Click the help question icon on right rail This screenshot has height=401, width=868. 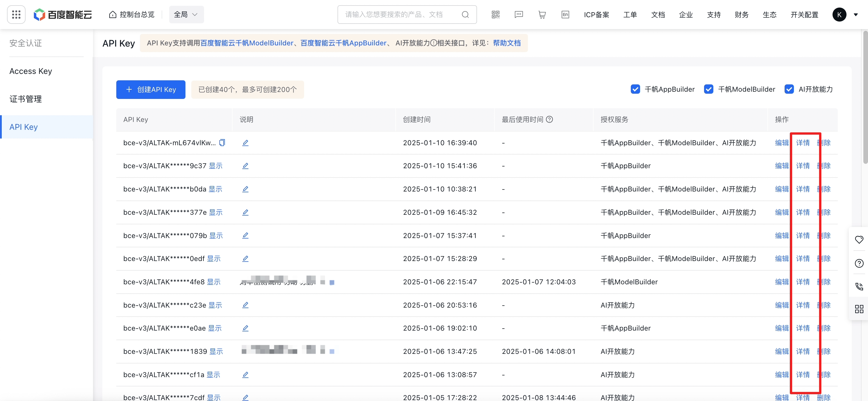[859, 263]
